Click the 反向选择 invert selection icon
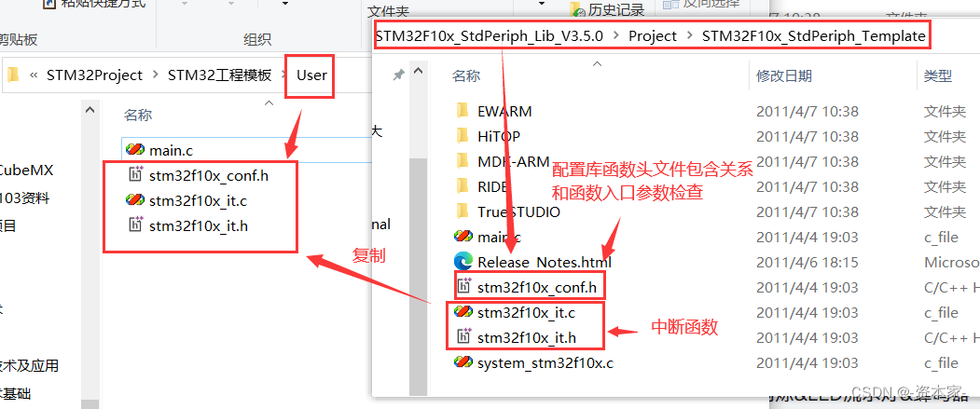This screenshot has width=980, height=409. click(x=670, y=5)
